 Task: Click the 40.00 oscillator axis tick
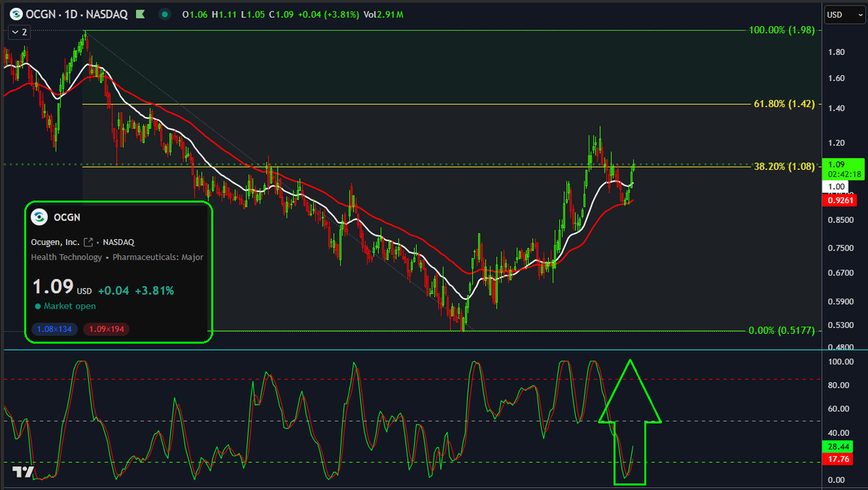pyautogui.click(x=839, y=433)
